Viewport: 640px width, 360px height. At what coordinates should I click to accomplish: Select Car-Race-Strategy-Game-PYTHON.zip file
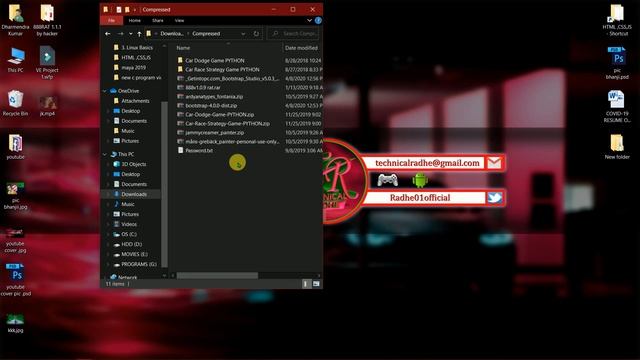point(227,123)
